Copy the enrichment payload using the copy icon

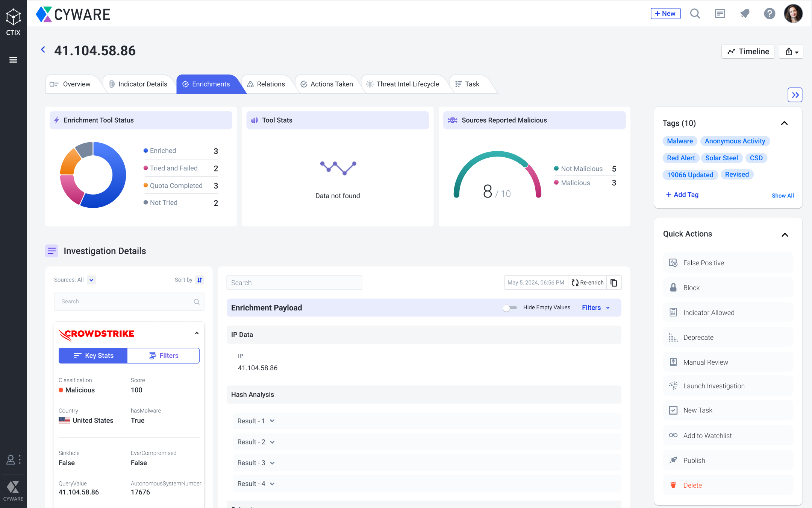pyautogui.click(x=614, y=282)
